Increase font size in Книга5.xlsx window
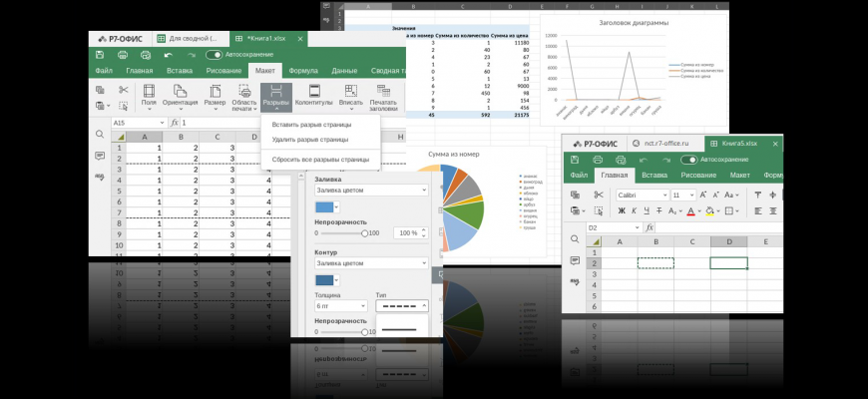 click(703, 195)
